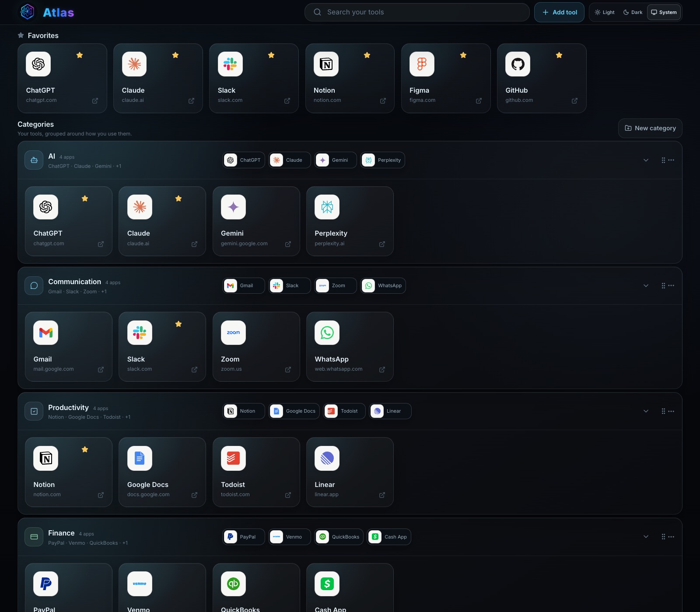This screenshot has width=700, height=612.
Task: Switch to Dark theme
Action: click(x=633, y=12)
